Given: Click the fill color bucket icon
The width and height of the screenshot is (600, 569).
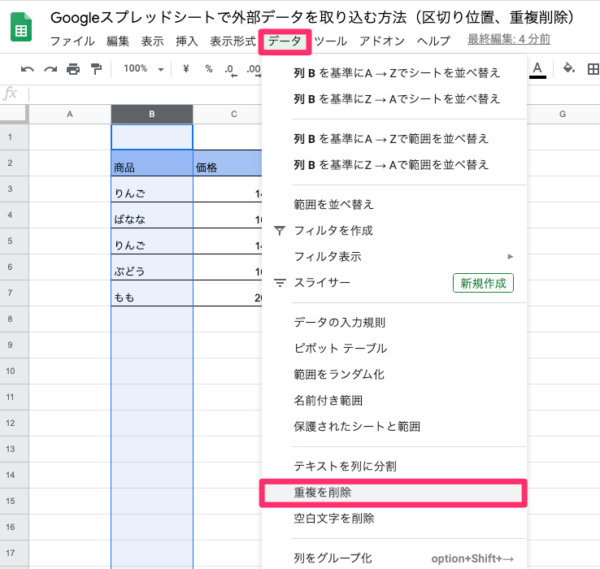Looking at the screenshot, I should tap(569, 69).
